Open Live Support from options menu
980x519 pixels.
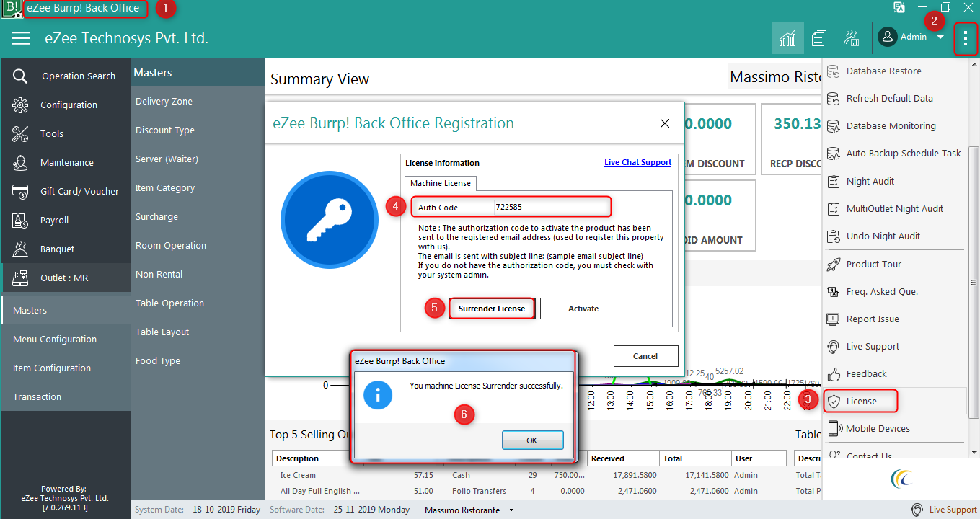(894, 346)
